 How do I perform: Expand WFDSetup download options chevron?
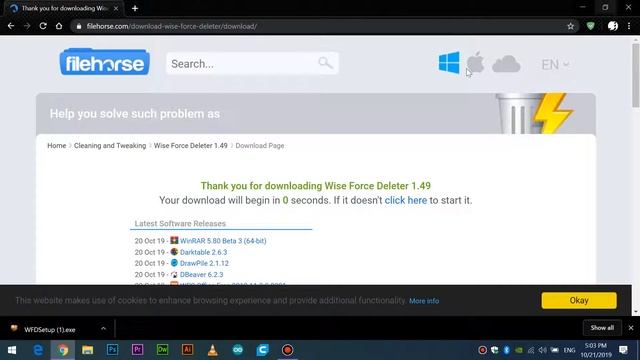(x=103, y=329)
